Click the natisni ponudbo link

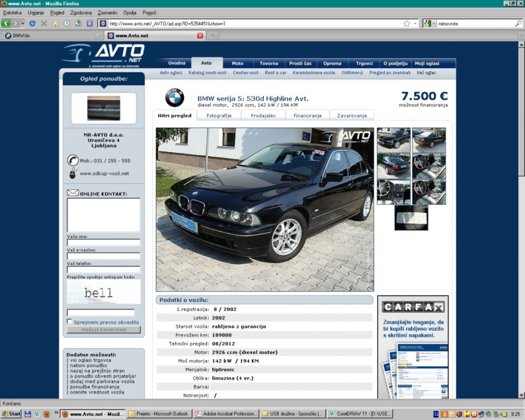[x=89, y=365]
